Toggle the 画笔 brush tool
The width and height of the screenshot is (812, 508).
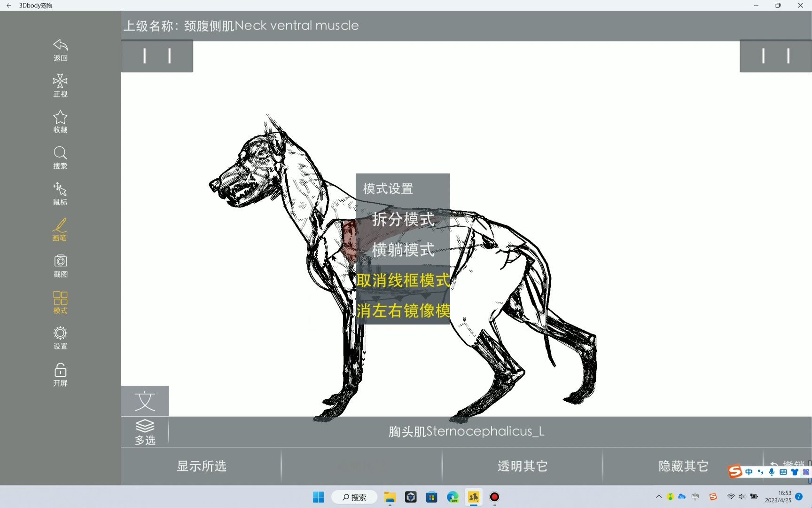point(60,230)
